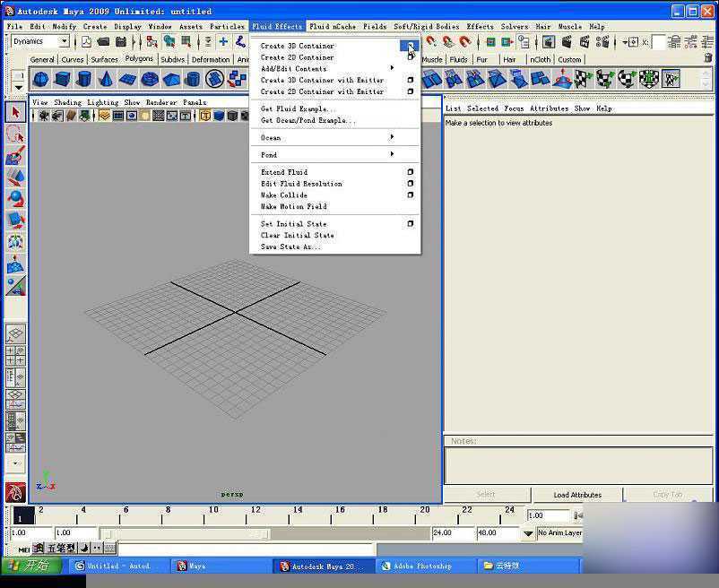Select the arrow Select tool

click(15, 112)
